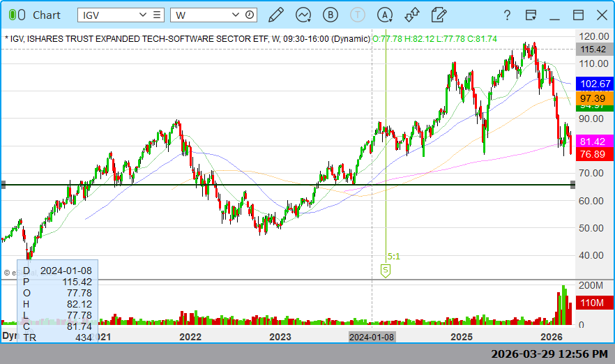This screenshot has width=615, height=364.
Task: Click the 120.00 price scale label
Action: pos(594,36)
